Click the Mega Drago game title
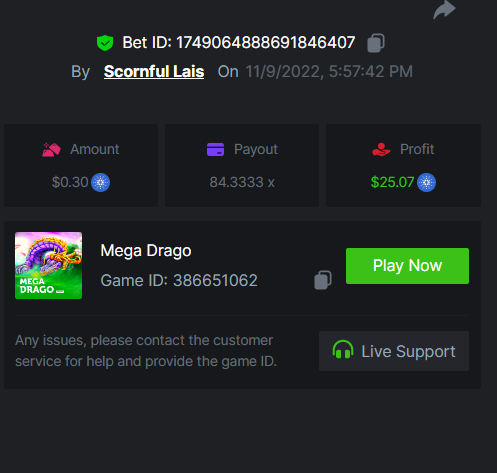497x473 pixels. tap(146, 251)
